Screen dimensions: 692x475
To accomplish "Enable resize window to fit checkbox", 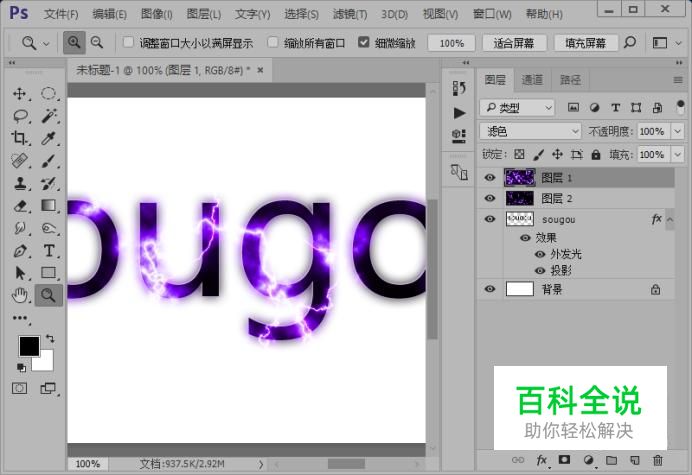I will 128,42.
